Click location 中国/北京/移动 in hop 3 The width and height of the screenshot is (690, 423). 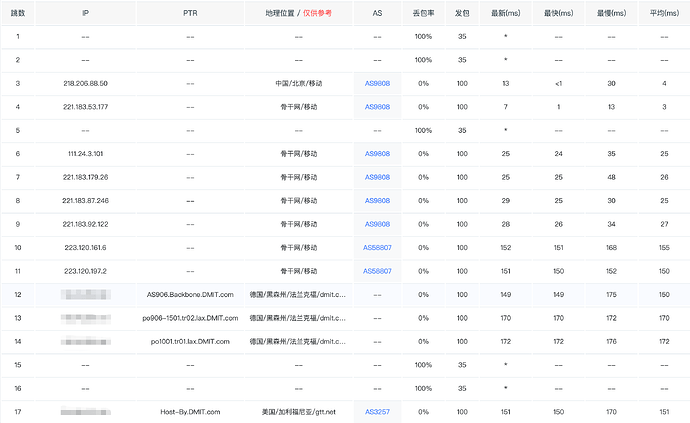point(299,83)
